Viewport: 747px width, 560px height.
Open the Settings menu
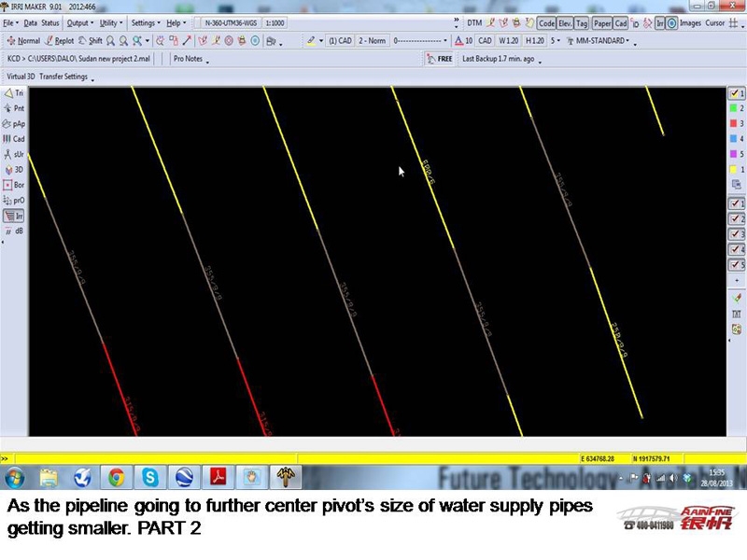(145, 22)
